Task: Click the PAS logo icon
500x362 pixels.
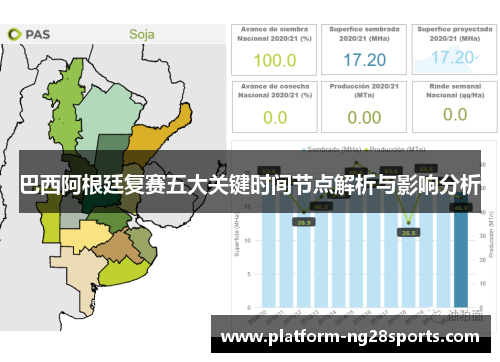Action: click(14, 34)
